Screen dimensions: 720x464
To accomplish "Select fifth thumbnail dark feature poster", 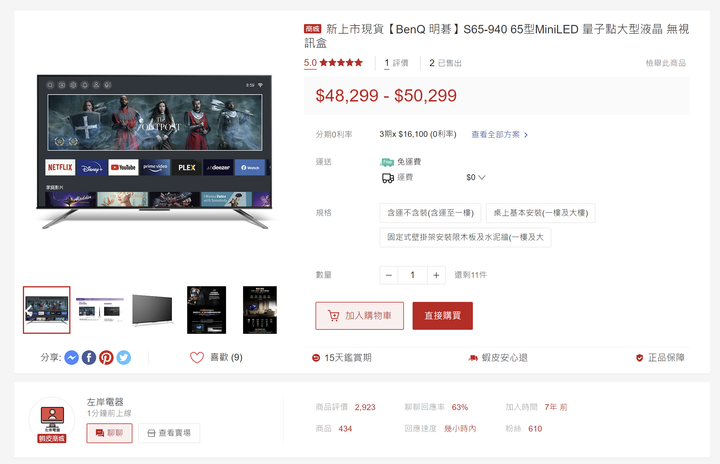I will (x=260, y=310).
